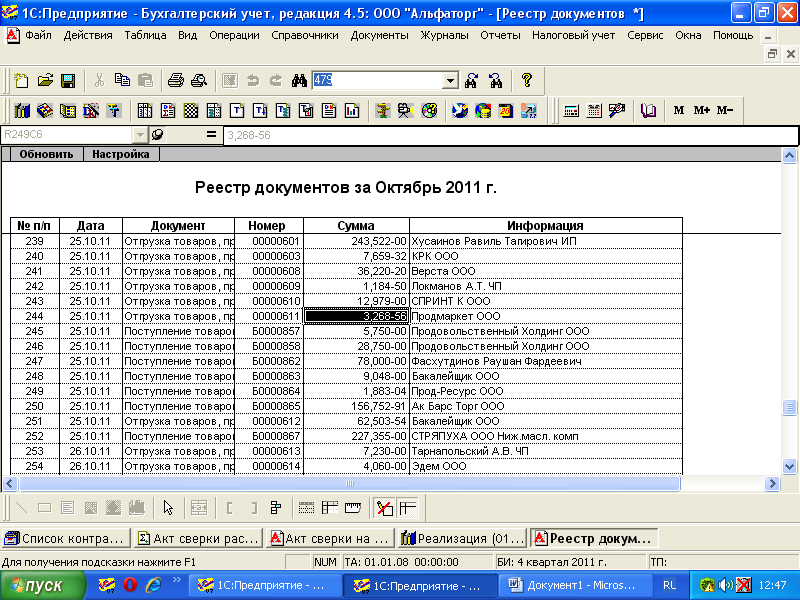This screenshot has height=600, width=800.
Task: Expand the search box dropdown arrow
Action: click(450, 81)
